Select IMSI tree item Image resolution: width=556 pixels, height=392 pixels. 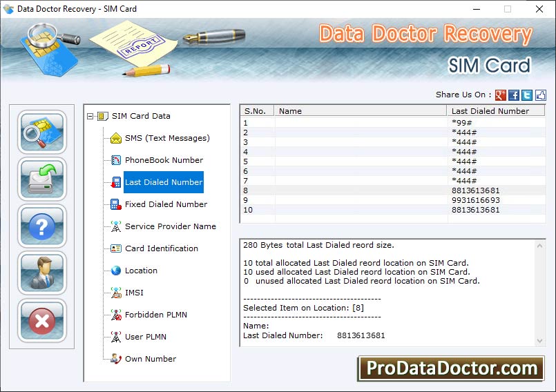click(x=134, y=293)
